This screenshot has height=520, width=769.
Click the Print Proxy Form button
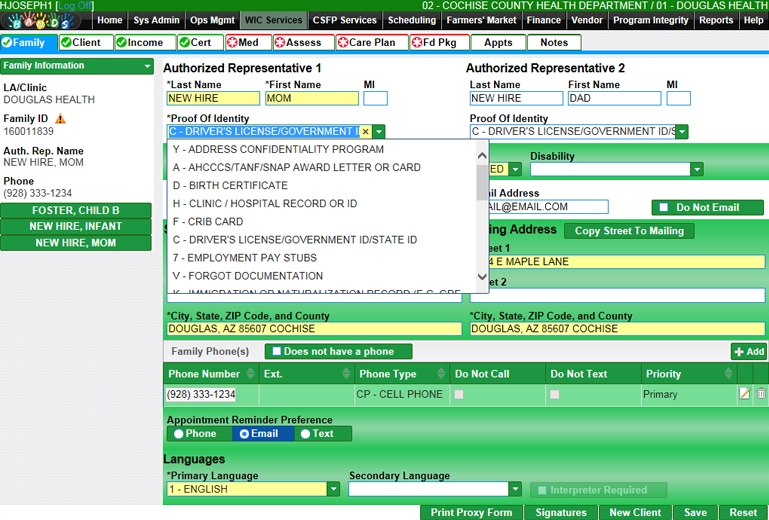[471, 512]
